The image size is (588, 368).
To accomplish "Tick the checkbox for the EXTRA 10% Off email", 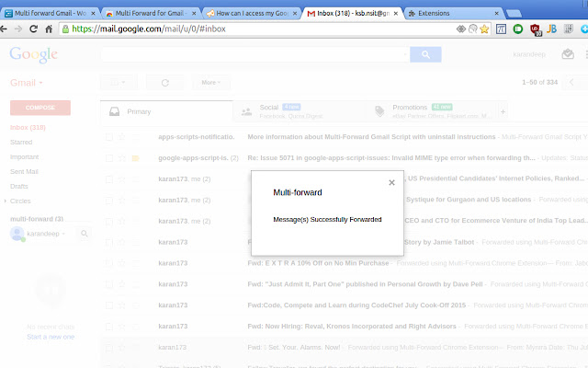I will coord(109,263).
